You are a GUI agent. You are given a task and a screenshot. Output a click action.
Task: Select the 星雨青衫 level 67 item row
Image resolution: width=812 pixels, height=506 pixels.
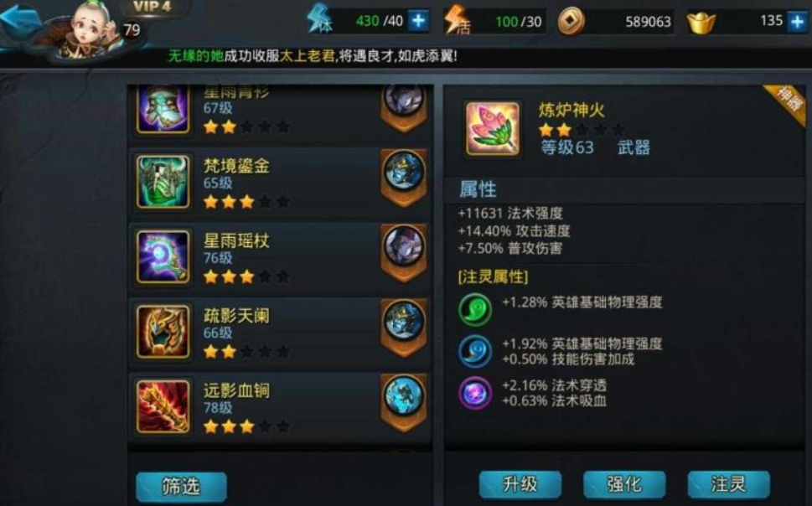281,111
